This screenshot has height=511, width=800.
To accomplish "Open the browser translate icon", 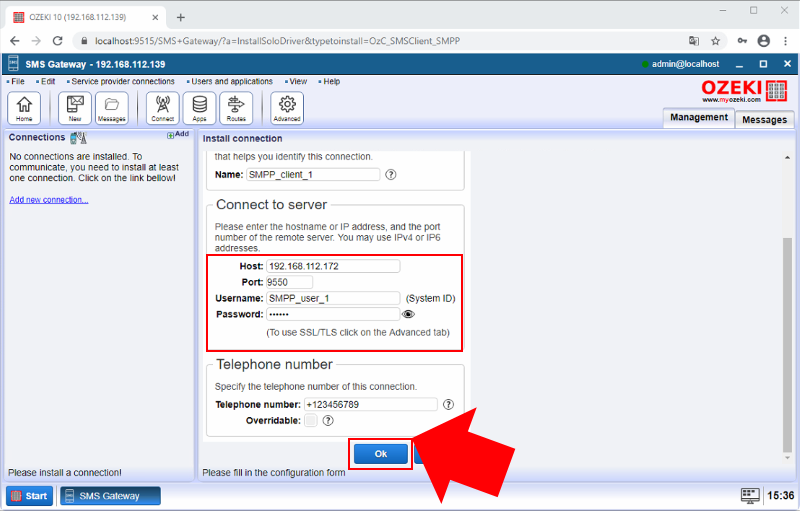I will pos(694,41).
